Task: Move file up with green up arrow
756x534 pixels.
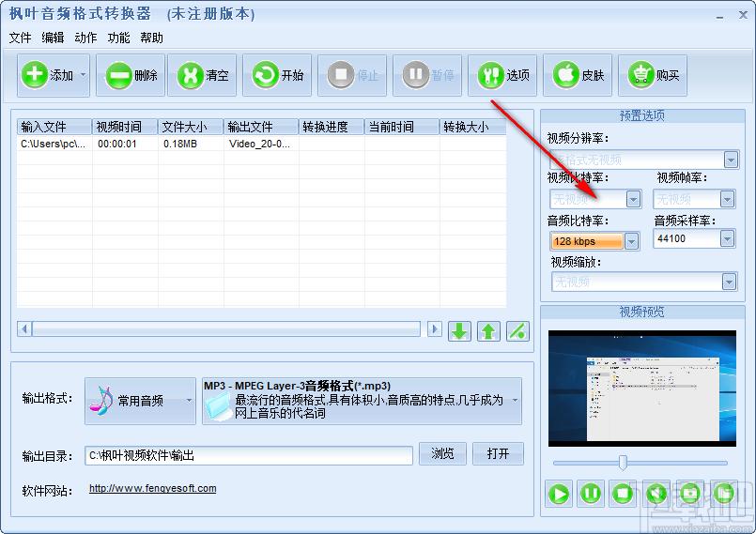Action: (488, 331)
